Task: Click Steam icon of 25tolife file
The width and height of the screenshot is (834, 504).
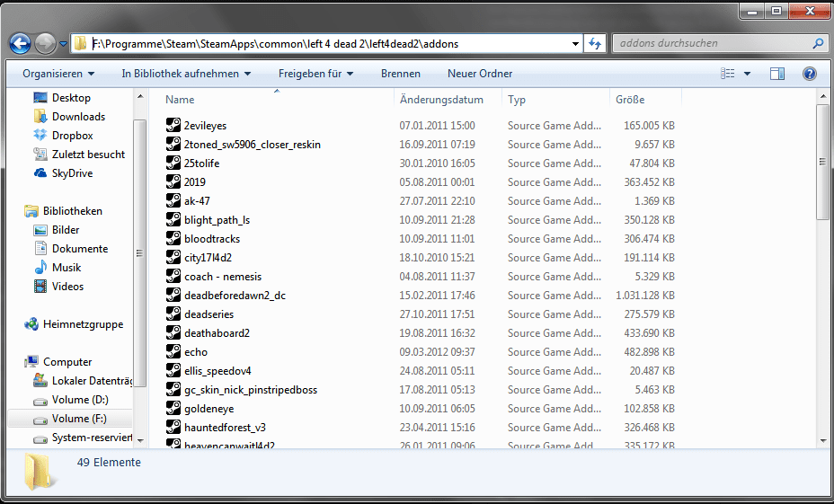Action: pos(173,164)
